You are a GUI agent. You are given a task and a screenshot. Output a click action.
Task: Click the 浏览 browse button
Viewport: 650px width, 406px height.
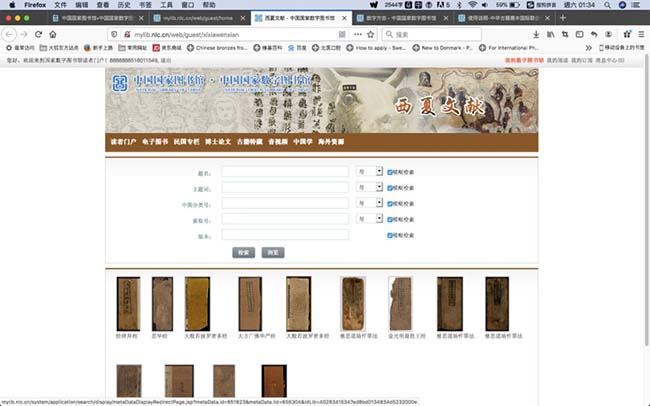[273, 253]
